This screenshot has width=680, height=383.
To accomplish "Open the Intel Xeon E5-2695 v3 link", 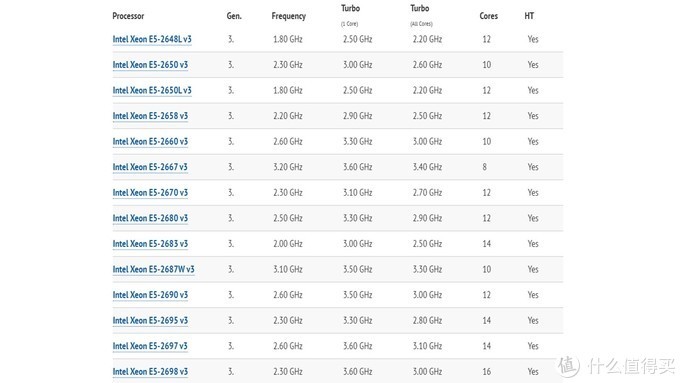I will point(150,321).
